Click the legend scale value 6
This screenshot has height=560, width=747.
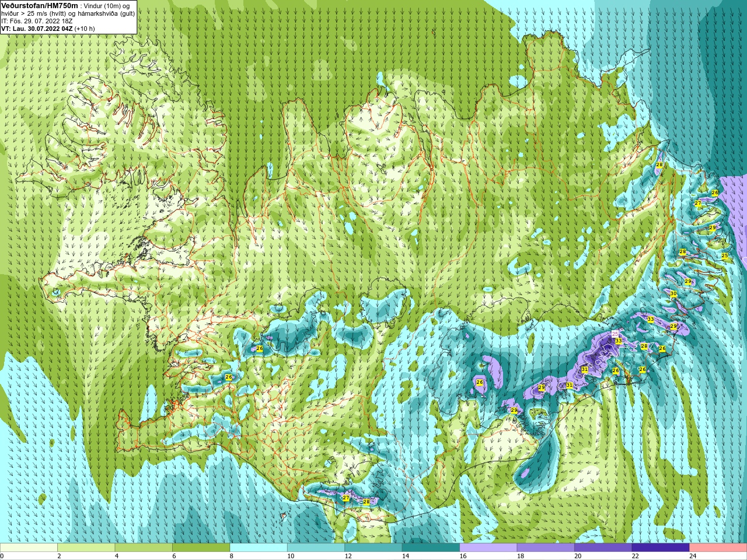[x=174, y=556]
